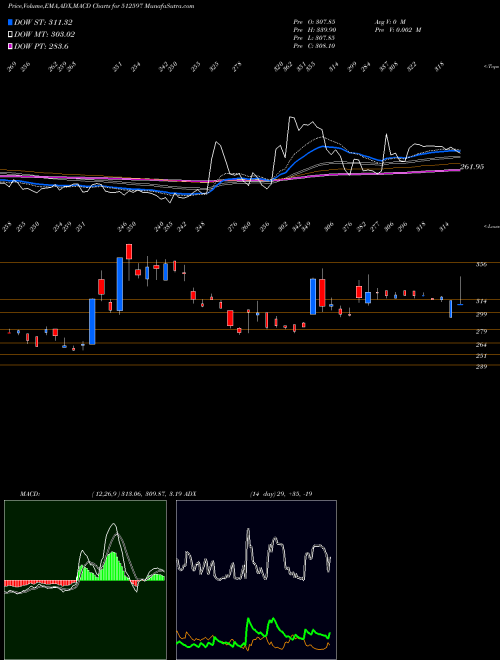
Task: Click the 314 price level label
Action: pyautogui.click(x=481, y=301)
